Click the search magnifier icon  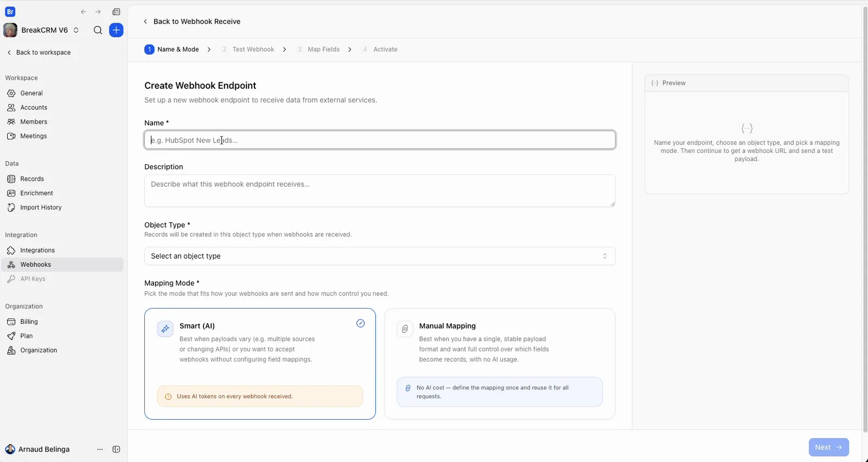tap(98, 30)
